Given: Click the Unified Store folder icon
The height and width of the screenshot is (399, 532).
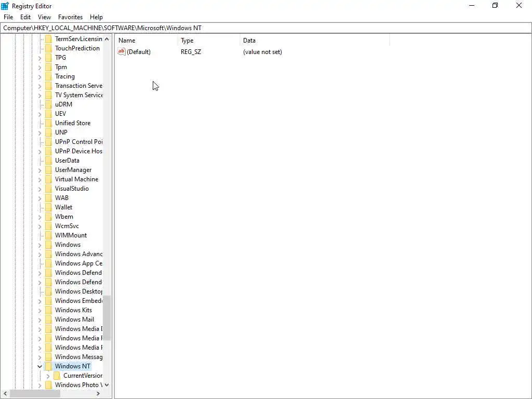Looking at the screenshot, I should 48,123.
